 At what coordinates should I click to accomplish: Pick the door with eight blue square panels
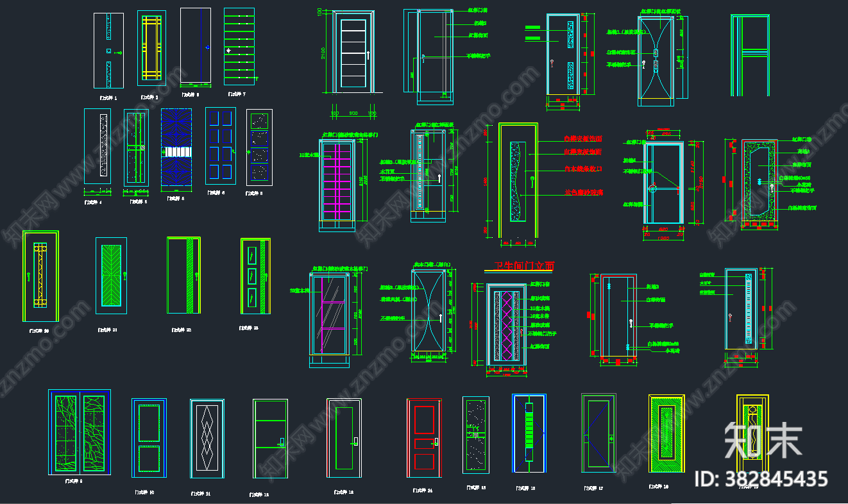(x=221, y=146)
